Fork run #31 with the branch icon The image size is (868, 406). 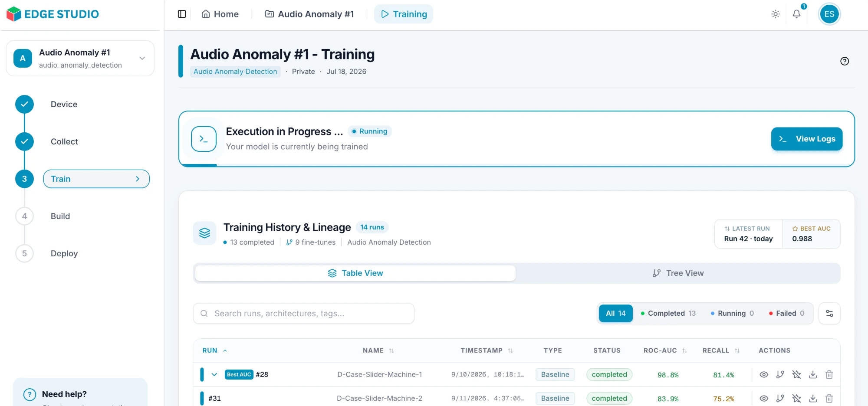[x=780, y=398]
